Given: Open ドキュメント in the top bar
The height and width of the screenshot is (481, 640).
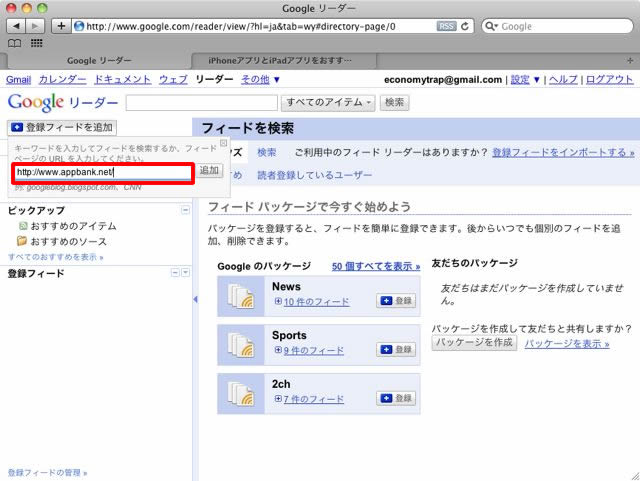Looking at the screenshot, I should tap(122, 80).
